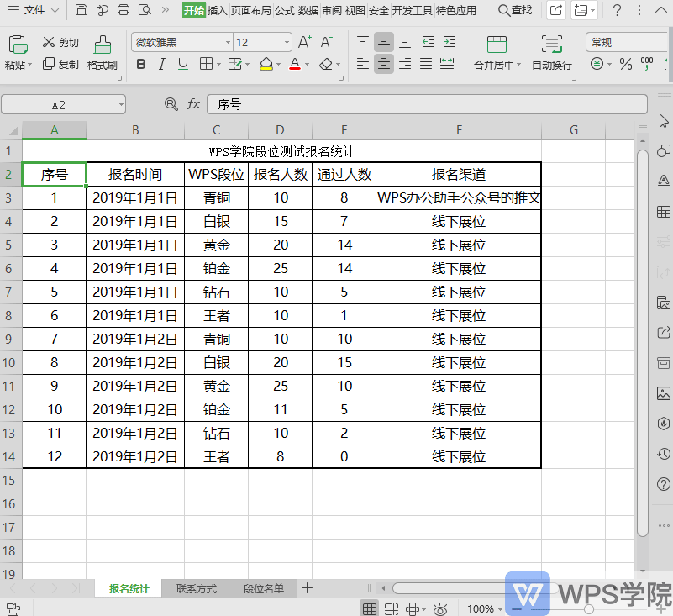Toggle Underline formatting
The width and height of the screenshot is (673, 616).
(x=183, y=65)
